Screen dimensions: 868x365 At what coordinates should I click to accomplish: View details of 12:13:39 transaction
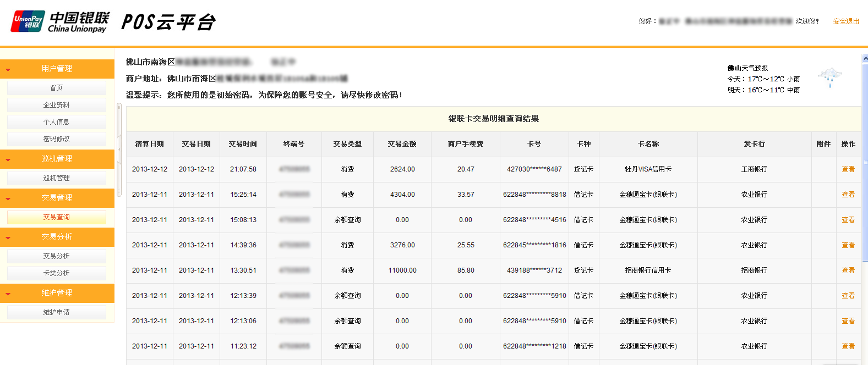(x=848, y=296)
